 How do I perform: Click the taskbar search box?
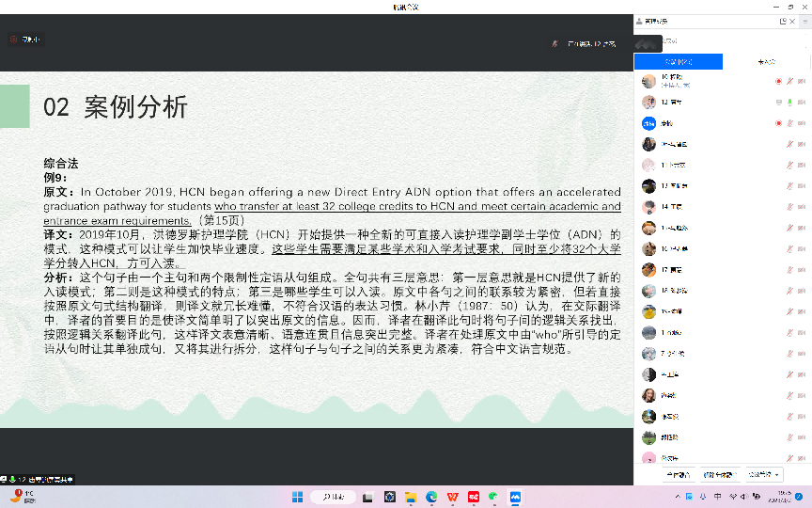tap(334, 496)
